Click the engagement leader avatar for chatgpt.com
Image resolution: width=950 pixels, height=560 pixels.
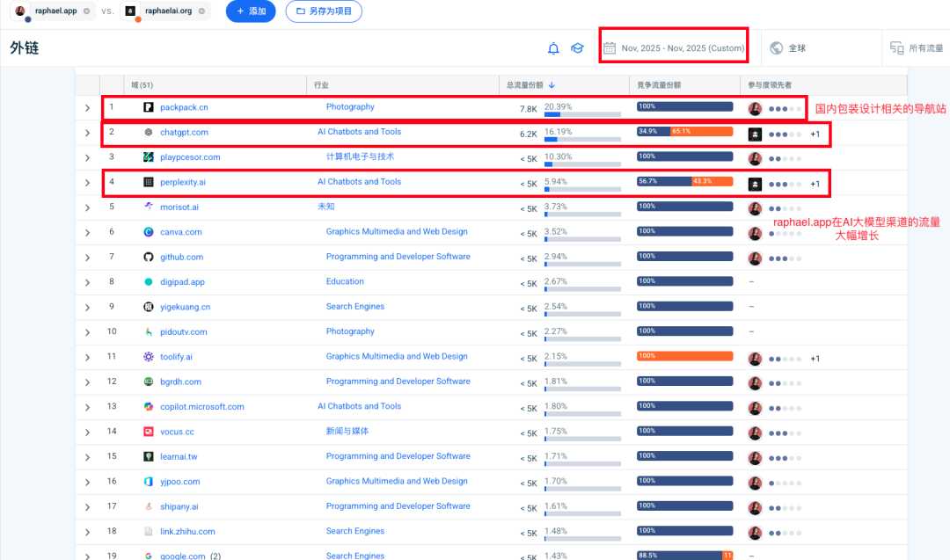coord(755,135)
